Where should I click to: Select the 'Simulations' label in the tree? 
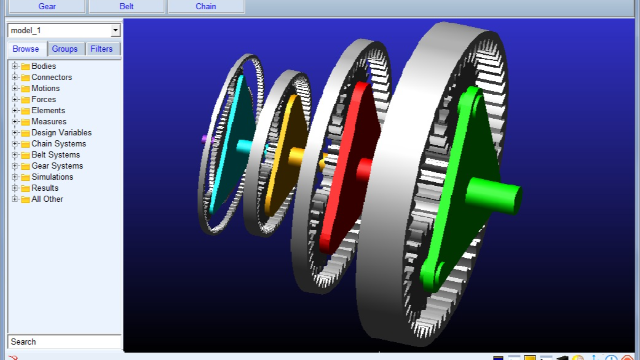52,177
